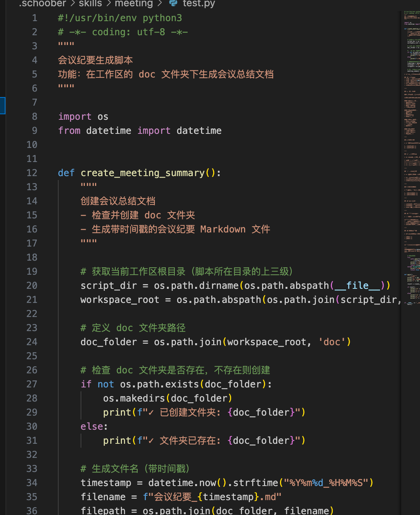
Task: Place cursor on workspace_root on line 21
Action: click(x=120, y=300)
